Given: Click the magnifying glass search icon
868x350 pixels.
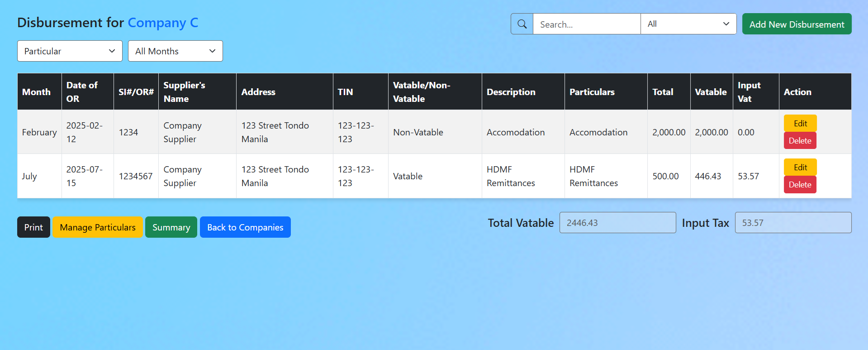Looking at the screenshot, I should click(x=522, y=24).
